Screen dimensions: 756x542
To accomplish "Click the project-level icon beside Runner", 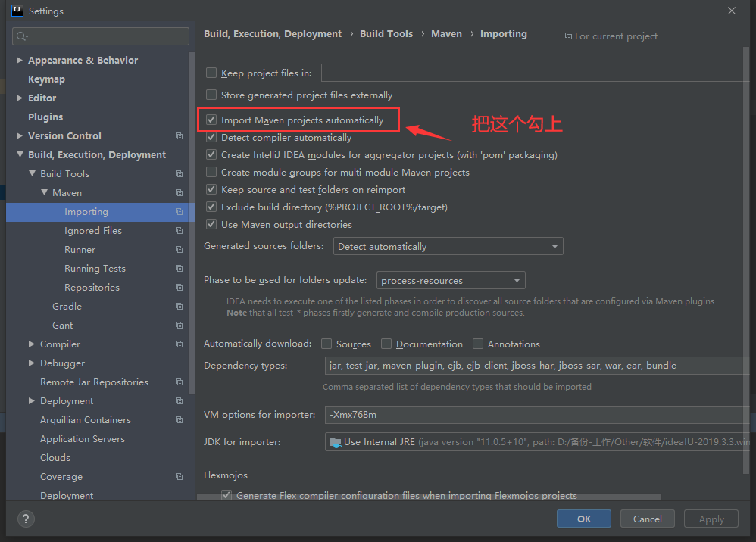I will pos(180,250).
